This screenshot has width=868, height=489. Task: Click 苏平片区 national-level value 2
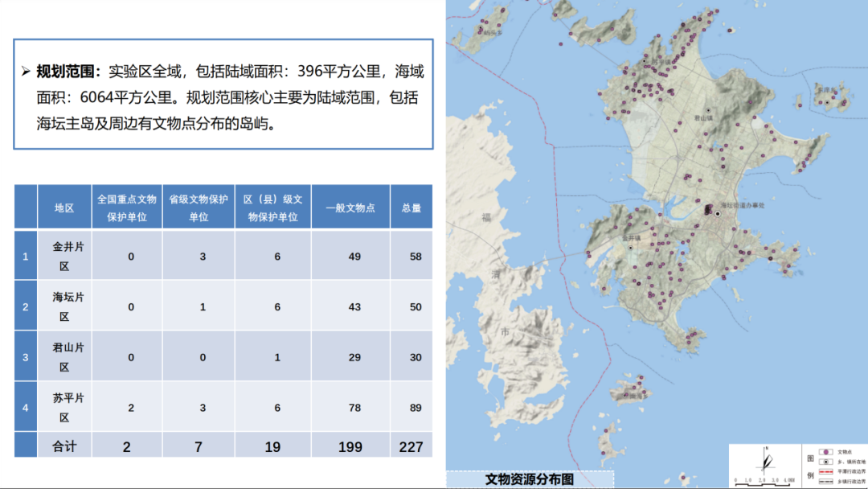(x=131, y=408)
